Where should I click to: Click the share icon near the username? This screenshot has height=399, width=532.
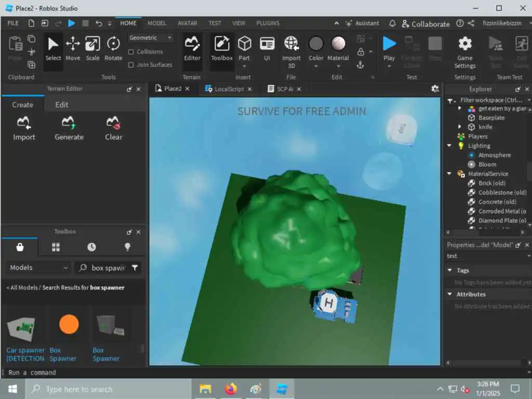tap(471, 23)
